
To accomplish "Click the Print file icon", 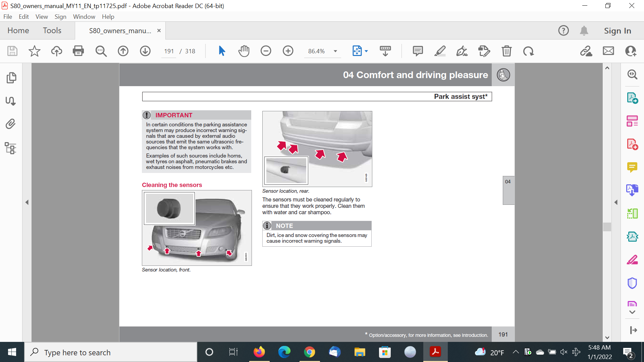I will tap(78, 51).
